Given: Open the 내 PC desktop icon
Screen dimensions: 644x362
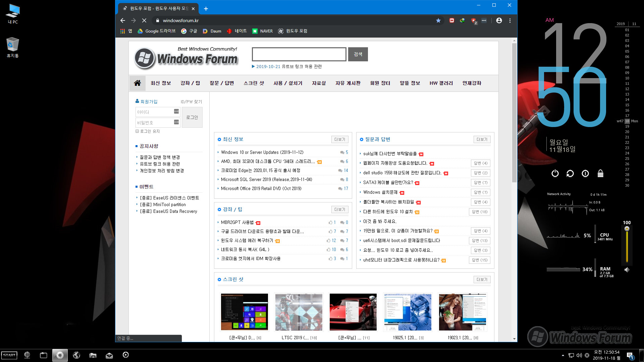Looking at the screenshot, I should coord(13,14).
